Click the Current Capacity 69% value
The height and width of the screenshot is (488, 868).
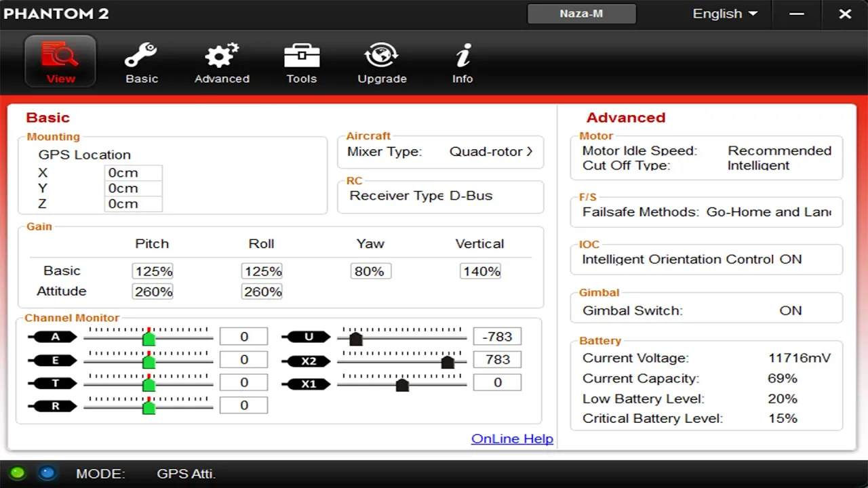[783, 379]
